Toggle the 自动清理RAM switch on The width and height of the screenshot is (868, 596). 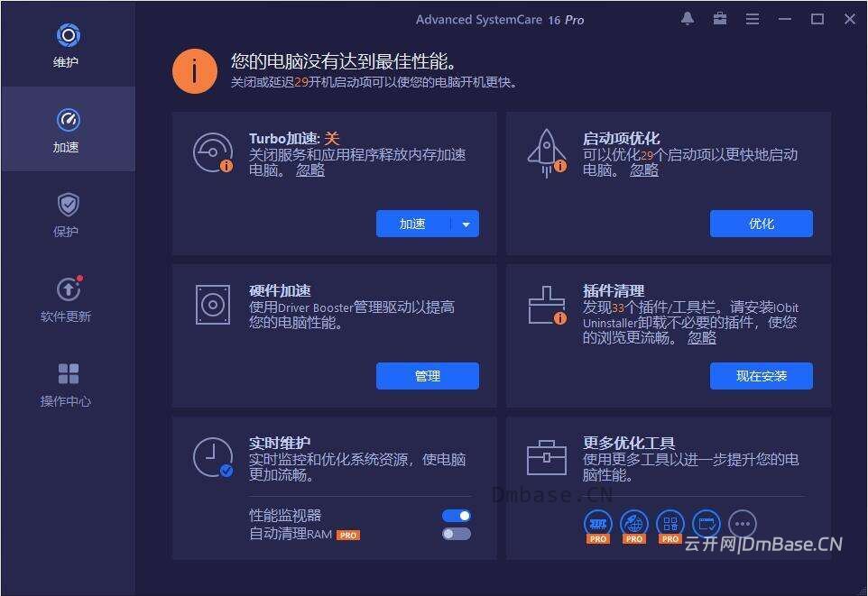click(x=457, y=534)
